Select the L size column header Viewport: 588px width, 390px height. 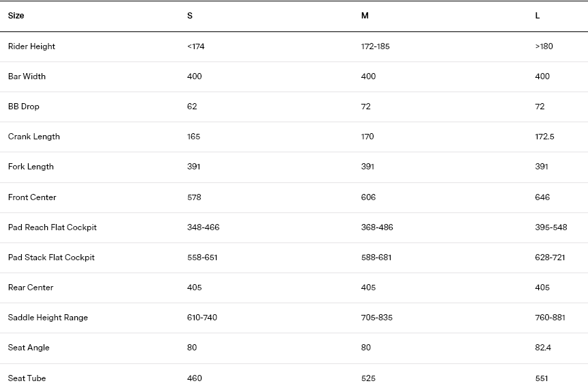tap(537, 16)
